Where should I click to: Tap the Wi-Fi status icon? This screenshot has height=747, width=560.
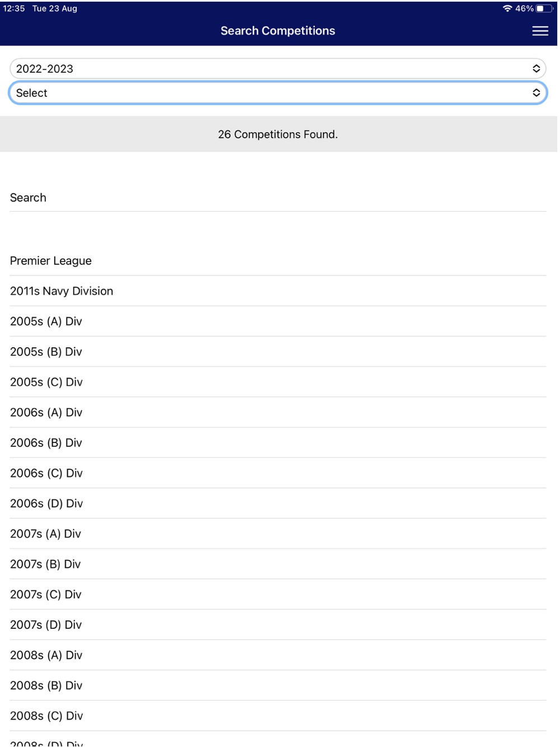click(x=507, y=8)
